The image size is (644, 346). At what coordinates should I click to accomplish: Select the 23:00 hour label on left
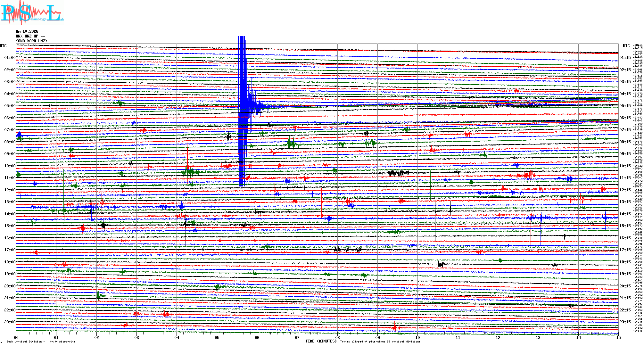[x=10, y=322]
